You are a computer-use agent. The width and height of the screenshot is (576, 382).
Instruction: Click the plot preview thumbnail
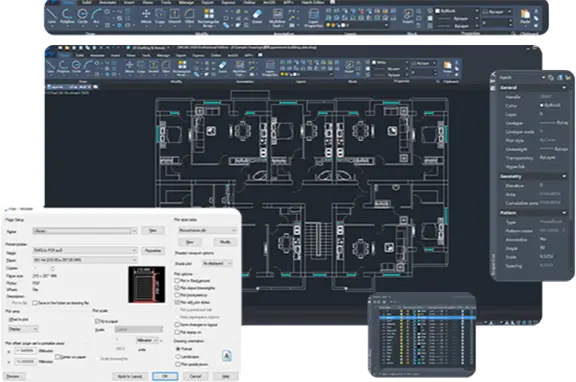[x=147, y=285]
